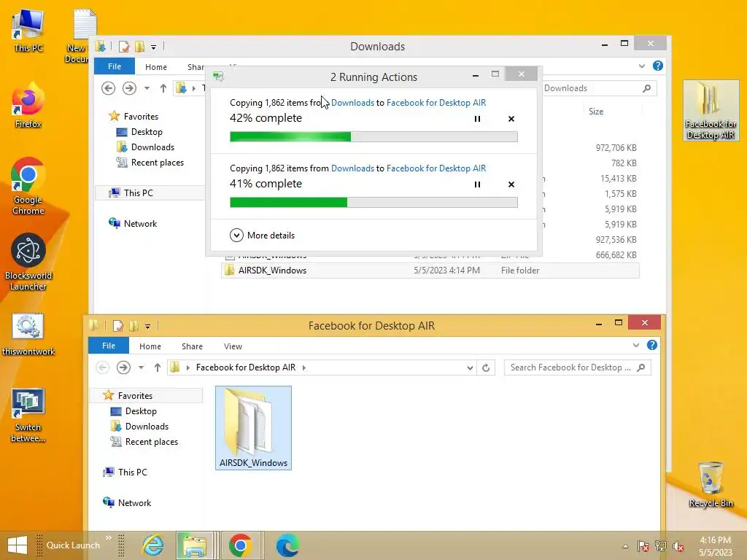
Task: Open File tab in Downloads window
Action: 115,66
